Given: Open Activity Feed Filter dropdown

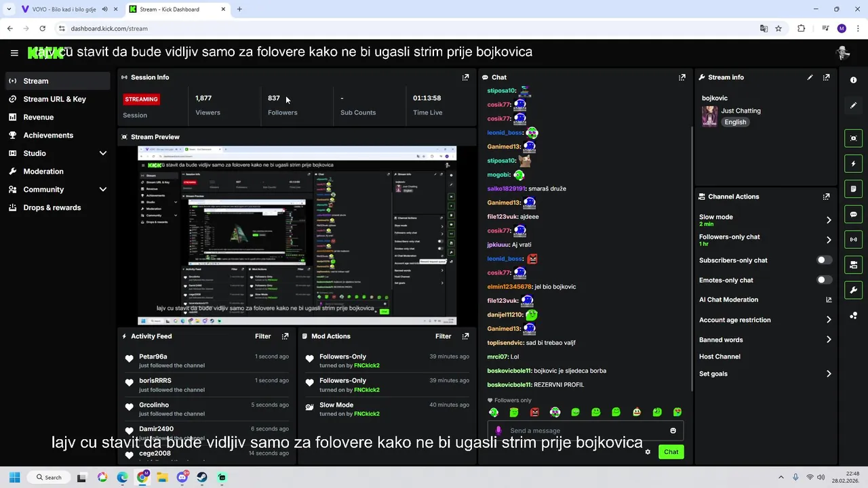Looking at the screenshot, I should point(263,336).
